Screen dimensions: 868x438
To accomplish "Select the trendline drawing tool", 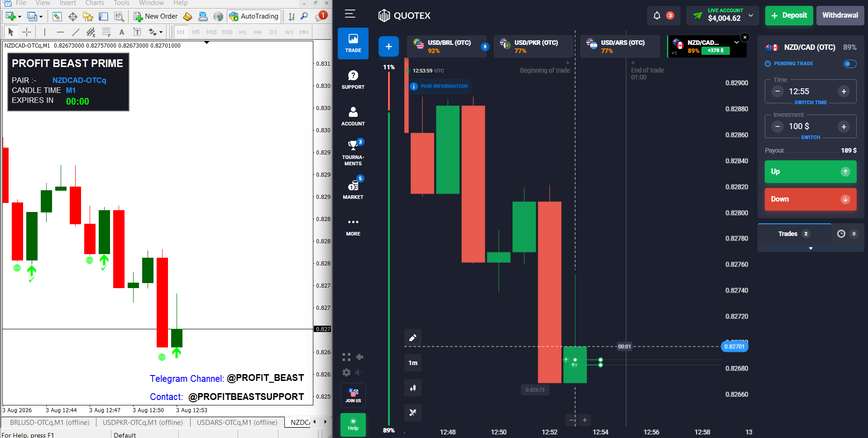I will [x=76, y=32].
